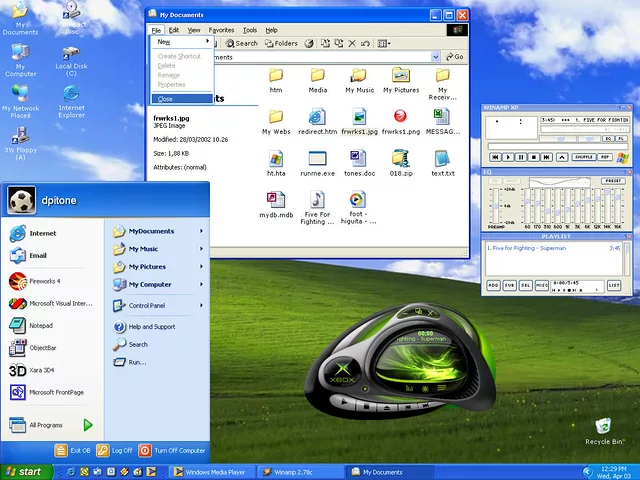Click the Internet shortcut in Start menu

click(x=33, y=233)
